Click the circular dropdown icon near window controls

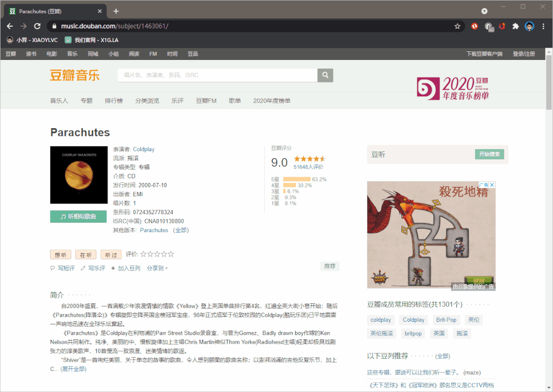[485, 11]
